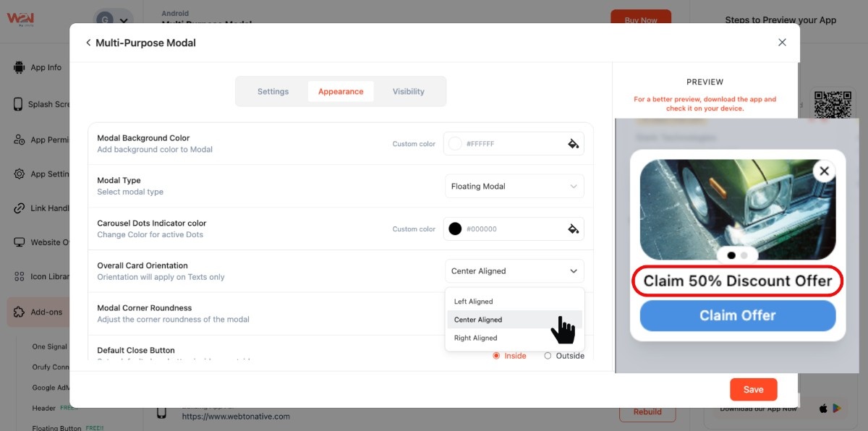Click the Save button
This screenshot has width=868, height=431.
(753, 390)
